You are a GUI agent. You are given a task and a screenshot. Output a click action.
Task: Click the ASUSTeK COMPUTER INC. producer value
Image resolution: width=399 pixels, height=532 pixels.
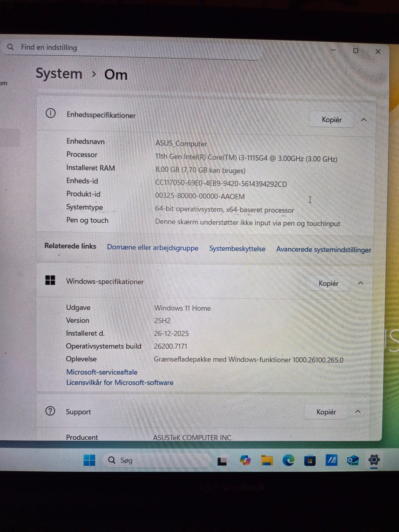(x=193, y=437)
